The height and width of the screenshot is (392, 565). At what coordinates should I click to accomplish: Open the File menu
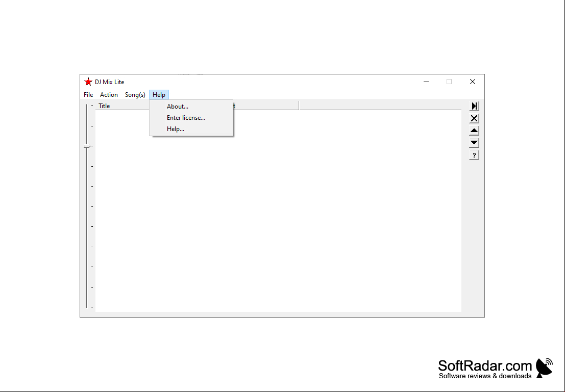click(x=88, y=95)
